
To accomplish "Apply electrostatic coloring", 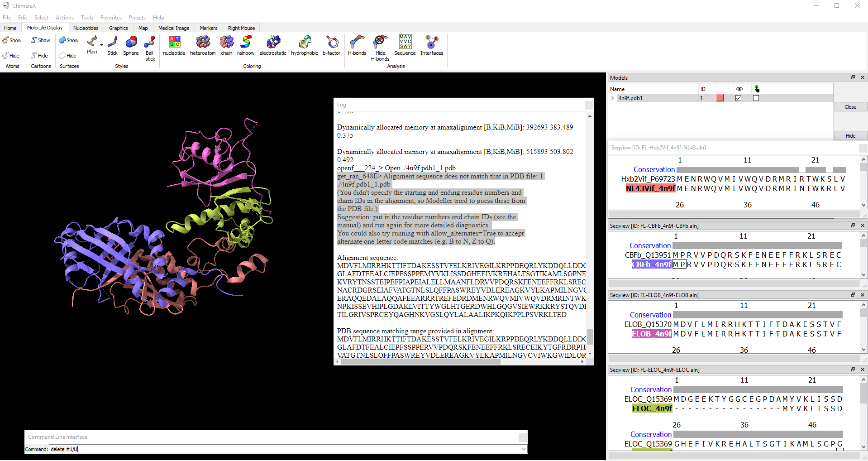I will tap(272, 46).
